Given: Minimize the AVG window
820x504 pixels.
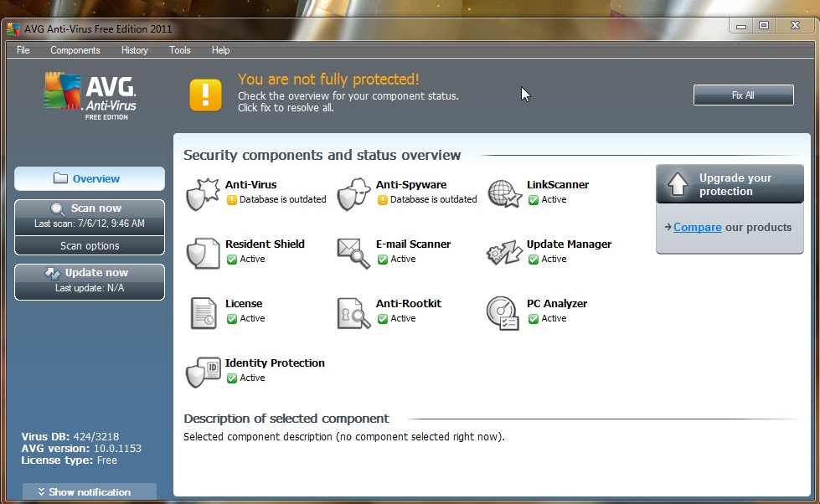Looking at the screenshot, I should tap(741, 25).
